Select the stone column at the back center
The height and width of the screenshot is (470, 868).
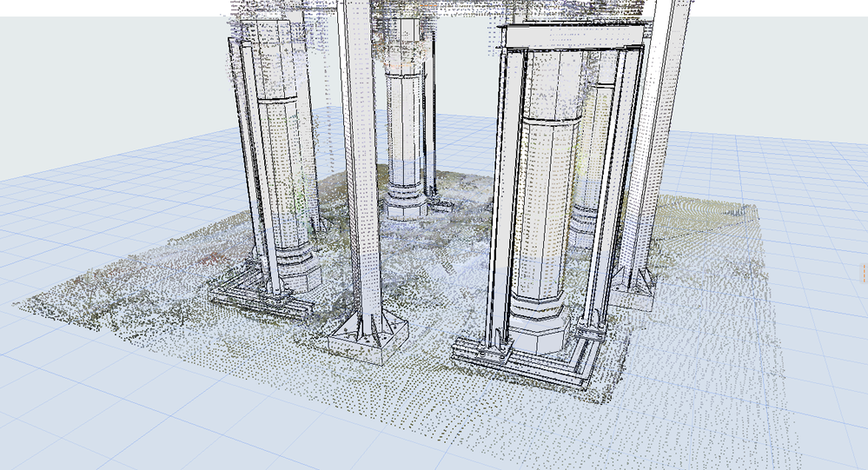coord(404,118)
